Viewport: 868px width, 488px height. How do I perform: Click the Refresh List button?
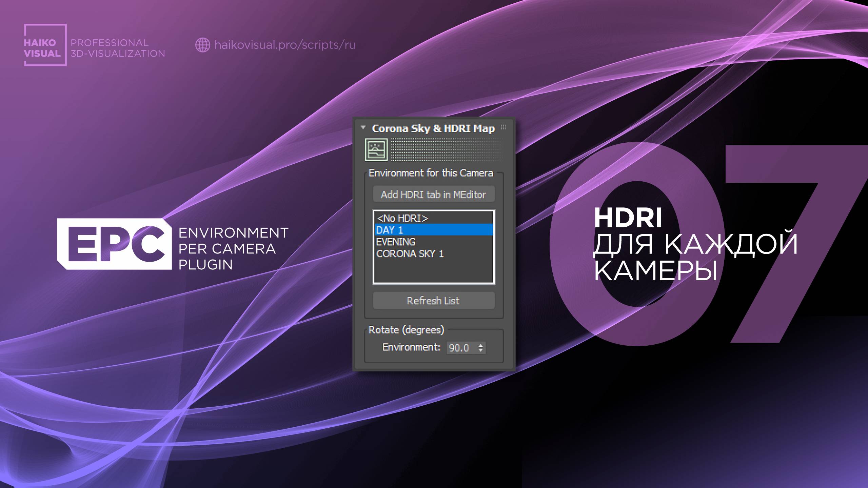pyautogui.click(x=434, y=301)
